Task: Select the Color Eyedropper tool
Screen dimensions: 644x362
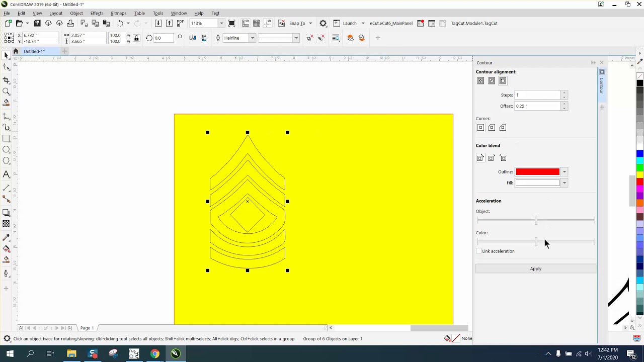Action: click(x=6, y=237)
